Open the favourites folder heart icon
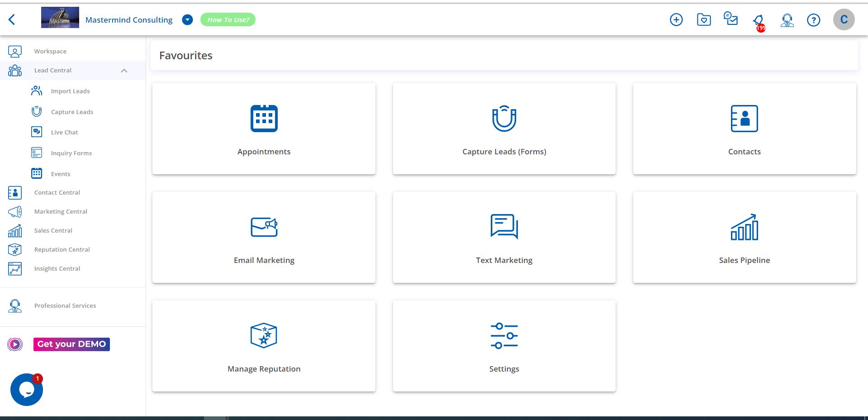 click(704, 19)
